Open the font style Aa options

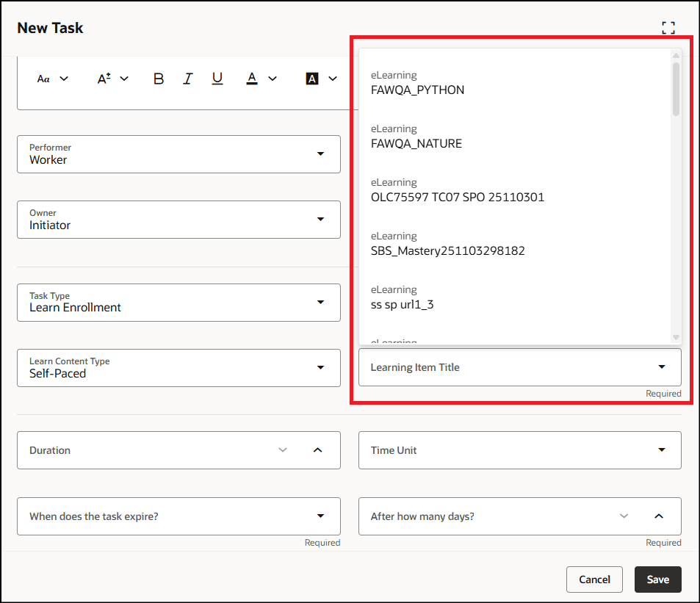pyautogui.click(x=51, y=79)
